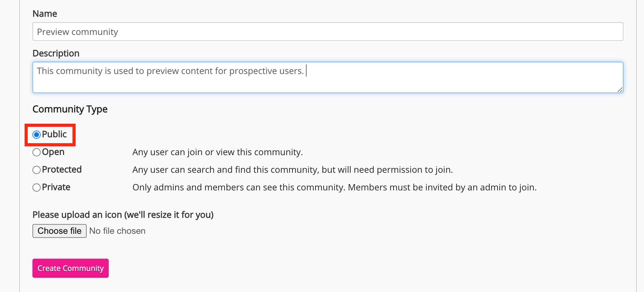Screen dimensions: 644x292
Task: Click 'Any user can join or view' description
Action: (217, 152)
